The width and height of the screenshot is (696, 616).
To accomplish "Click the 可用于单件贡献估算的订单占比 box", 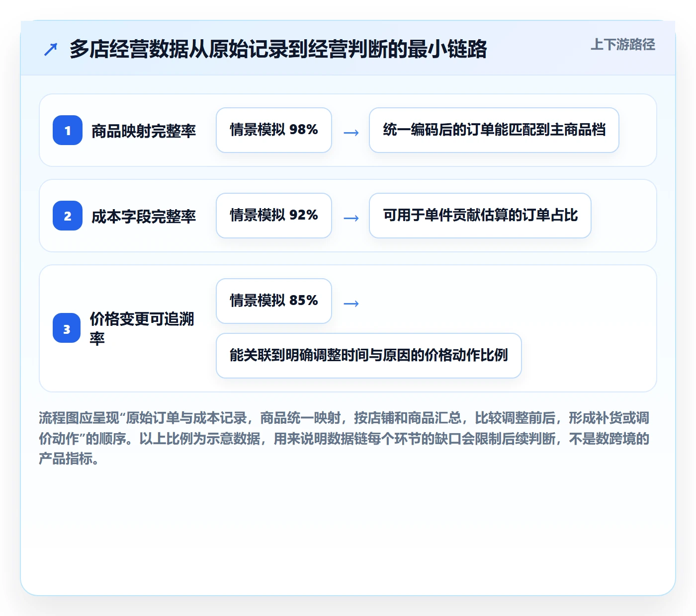I will tap(480, 216).
